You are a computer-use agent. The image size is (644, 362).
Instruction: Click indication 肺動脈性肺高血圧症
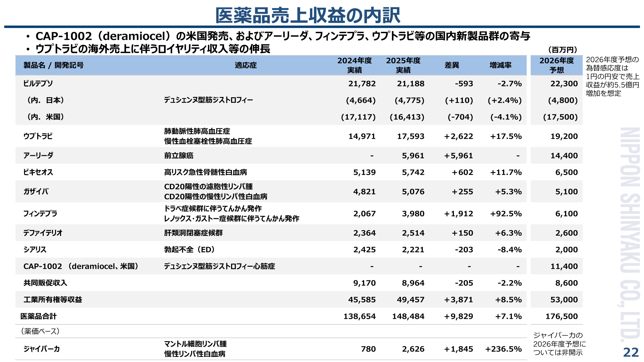(x=197, y=131)
